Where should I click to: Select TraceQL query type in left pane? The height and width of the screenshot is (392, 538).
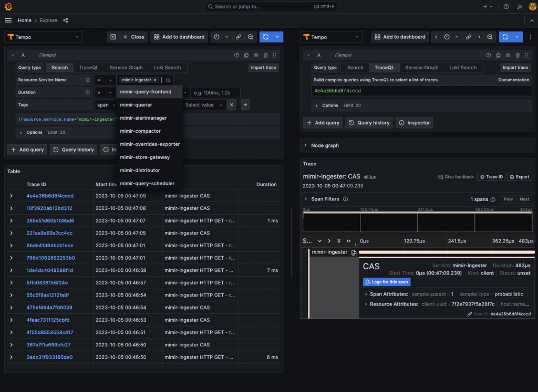click(x=88, y=68)
